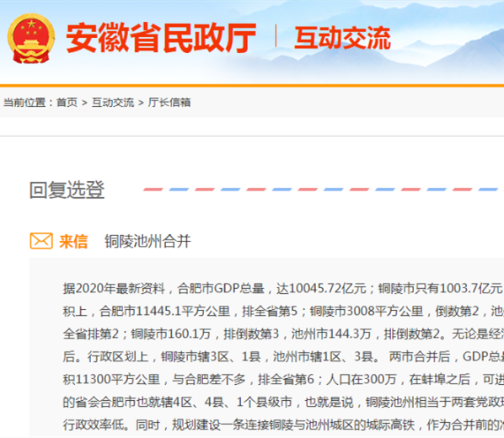Click the line beginning 行政效率低。同时

[x=283, y=425]
